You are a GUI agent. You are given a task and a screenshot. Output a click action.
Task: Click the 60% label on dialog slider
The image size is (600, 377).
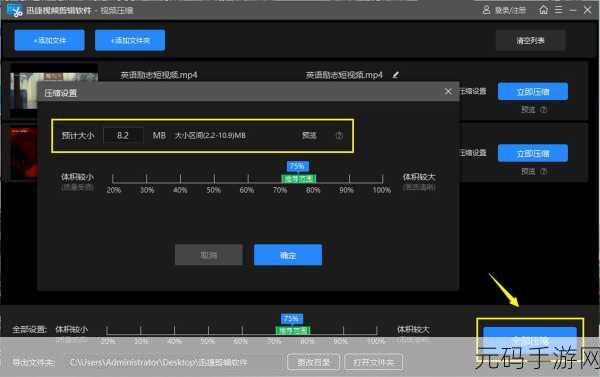[247, 190]
